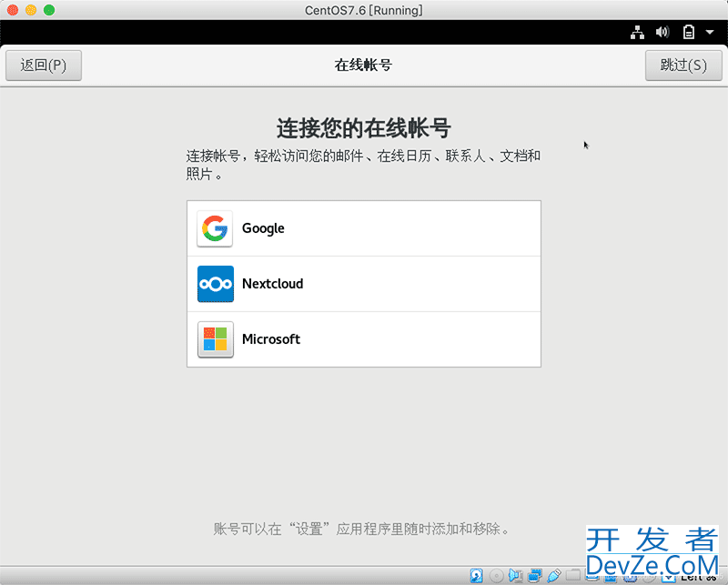Click the VirtualBox network adapters icon
Image resolution: width=728 pixels, height=585 pixels.
tap(535, 576)
